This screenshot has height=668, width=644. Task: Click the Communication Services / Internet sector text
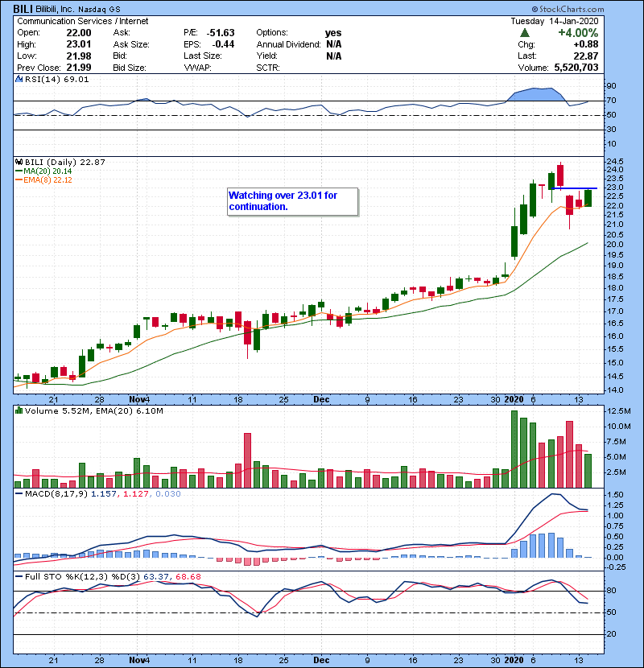pos(83,21)
